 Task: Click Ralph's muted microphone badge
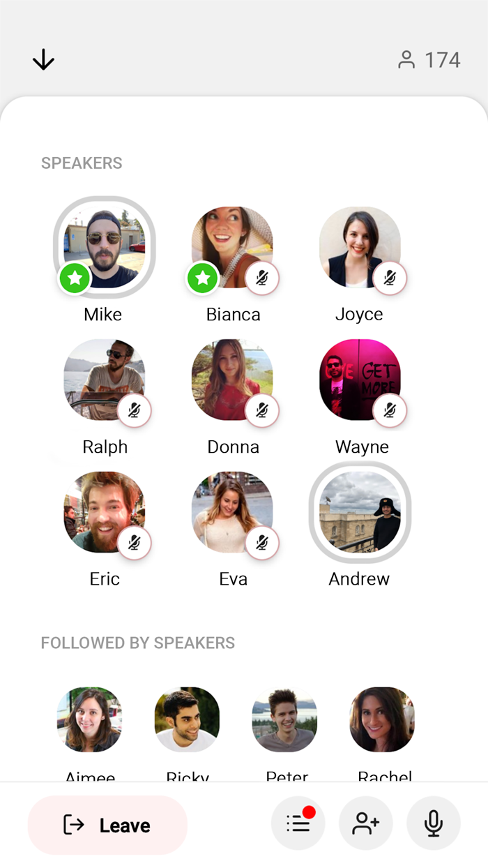tap(135, 411)
